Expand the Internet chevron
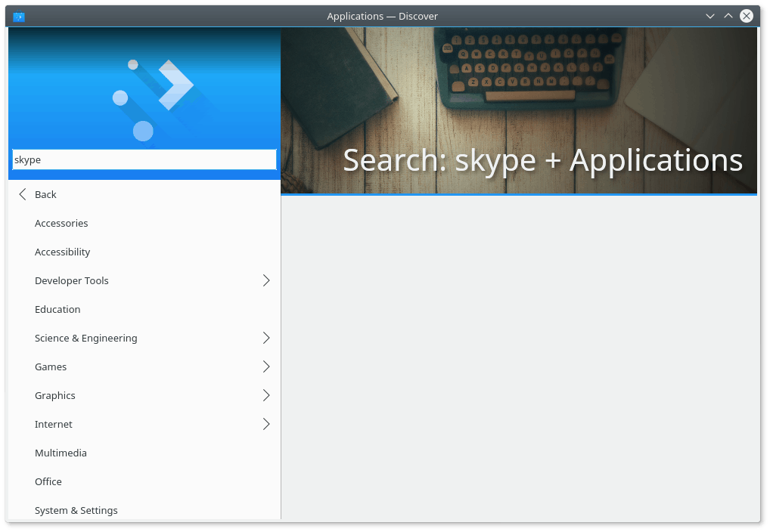 point(266,424)
